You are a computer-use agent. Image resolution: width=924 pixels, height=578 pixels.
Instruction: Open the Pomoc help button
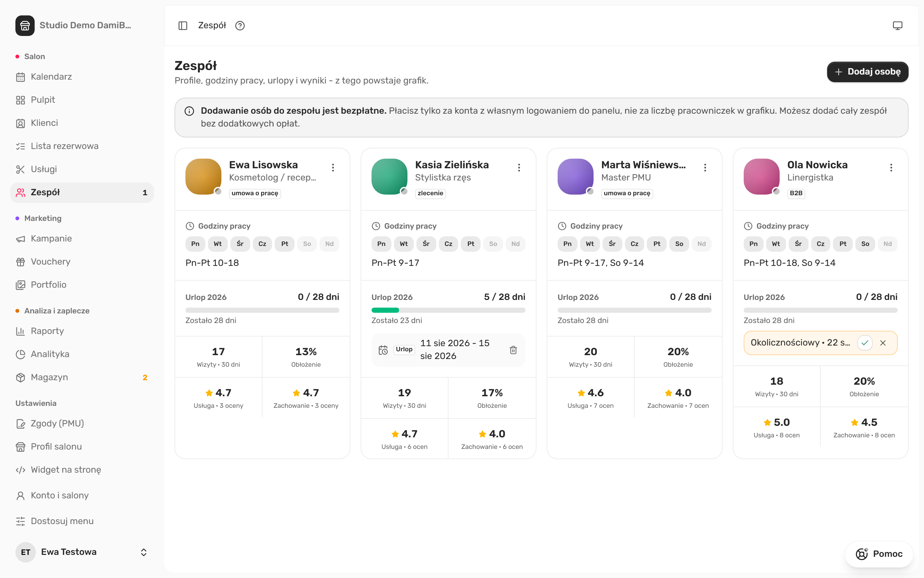[879, 554]
